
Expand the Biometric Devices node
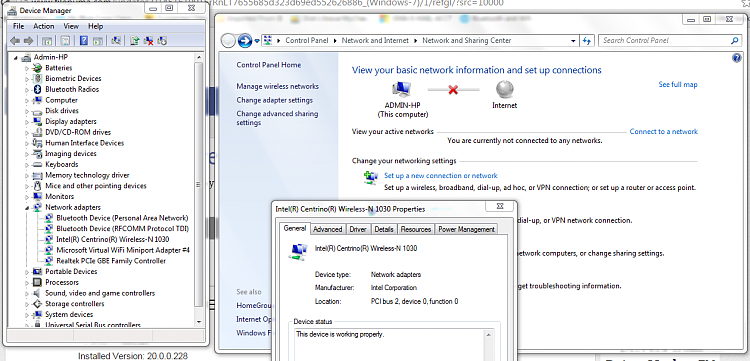pos(27,79)
